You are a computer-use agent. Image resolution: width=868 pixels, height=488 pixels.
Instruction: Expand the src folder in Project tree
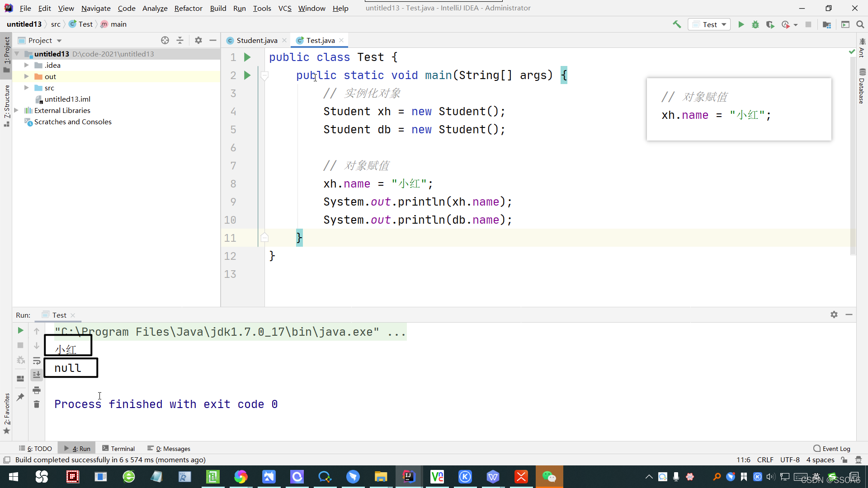26,88
